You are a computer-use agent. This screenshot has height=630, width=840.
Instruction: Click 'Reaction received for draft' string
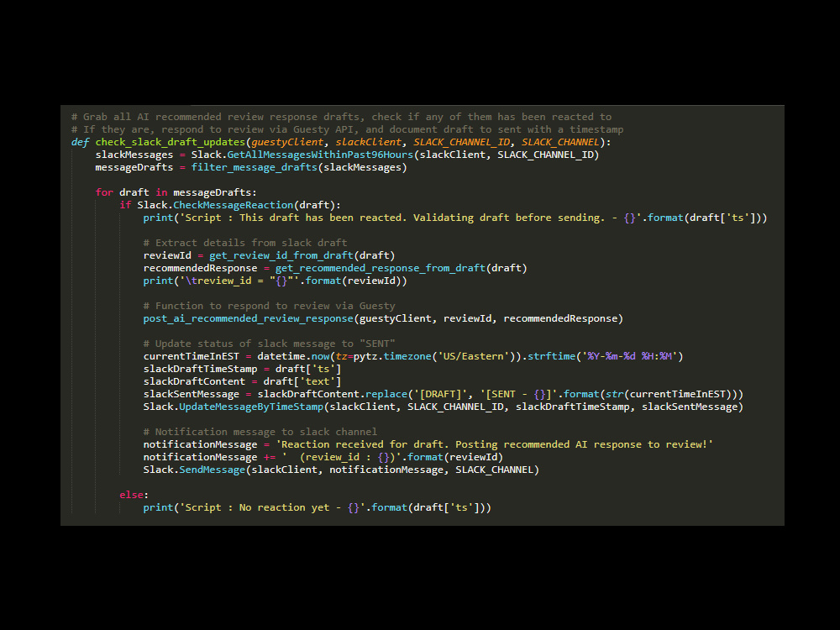(x=494, y=444)
